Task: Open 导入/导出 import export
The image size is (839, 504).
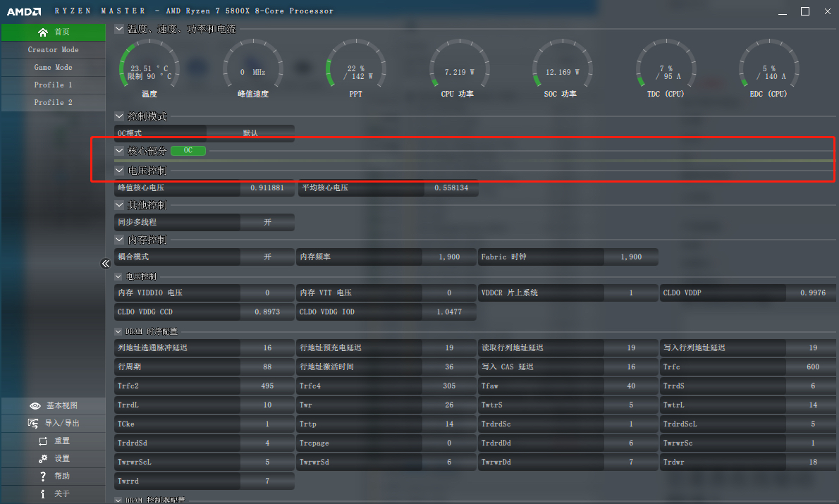Action: click(x=54, y=423)
